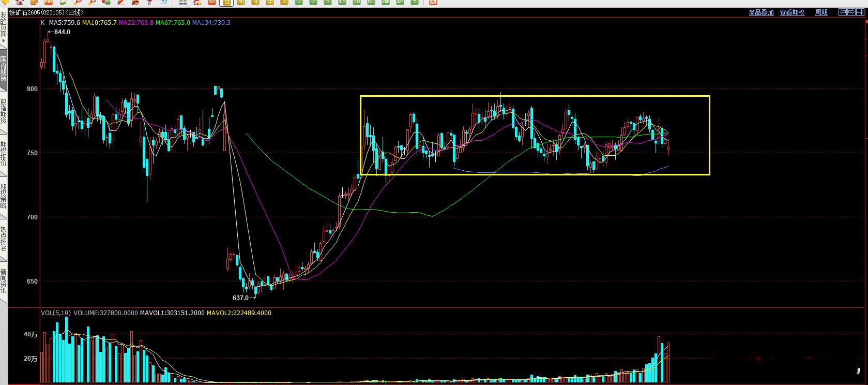Select the 周 weekly period toolbar button
Viewport: 868px width, 385px height.
241,2
